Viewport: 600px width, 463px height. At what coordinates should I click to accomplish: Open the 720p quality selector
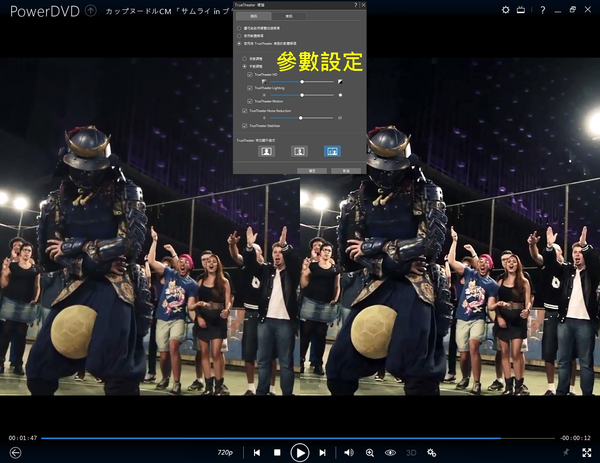225,452
